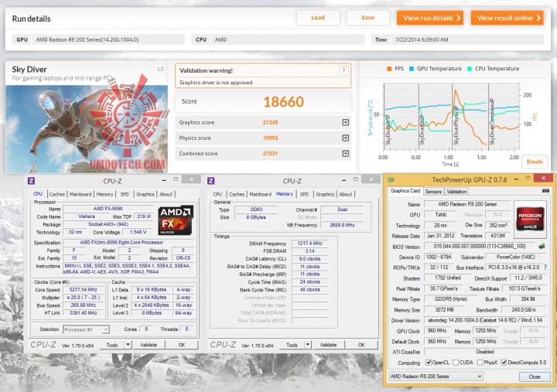Screen dimensions: 557x392
Task: Open Memory tab in left CPU-Z window
Action: pyautogui.click(x=104, y=194)
